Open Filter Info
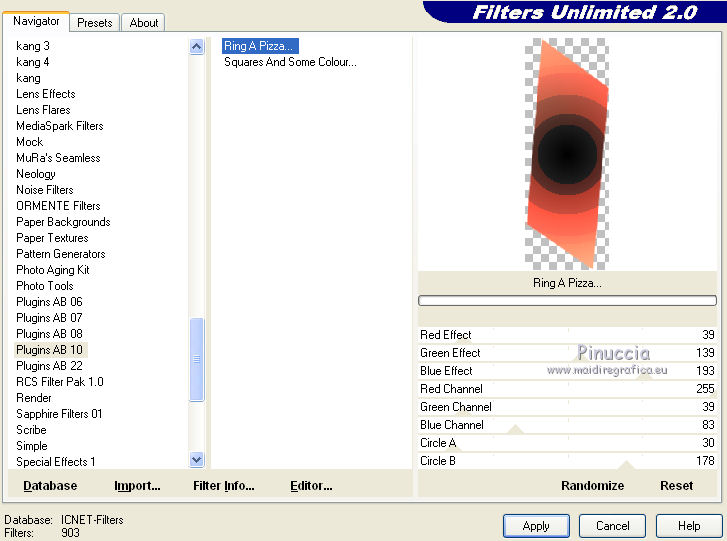The width and height of the screenshot is (727, 541). [x=223, y=486]
